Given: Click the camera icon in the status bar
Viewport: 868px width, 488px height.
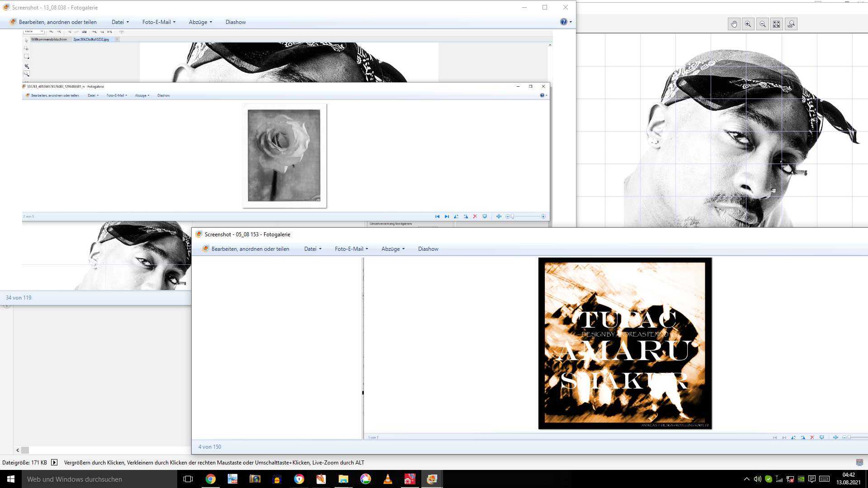Looking at the screenshot, I should (859, 462).
